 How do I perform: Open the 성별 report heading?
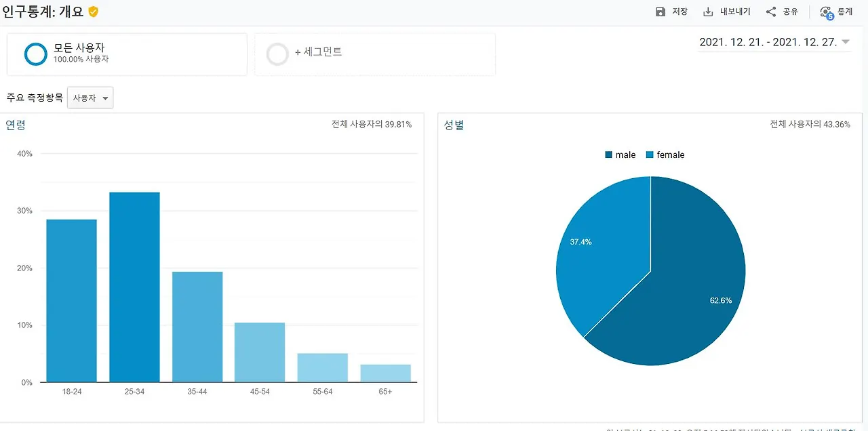[454, 125]
